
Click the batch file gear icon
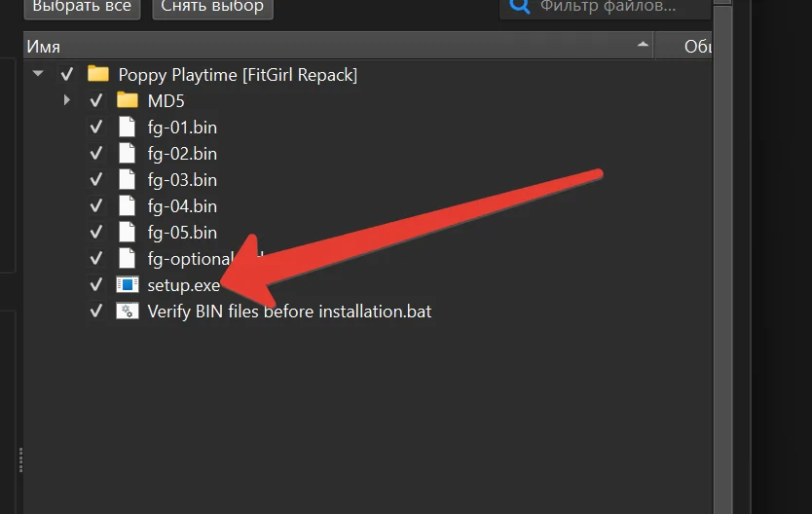tap(127, 312)
